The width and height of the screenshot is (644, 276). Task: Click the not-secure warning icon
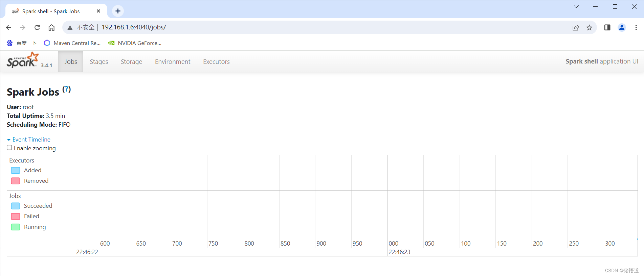(70, 28)
